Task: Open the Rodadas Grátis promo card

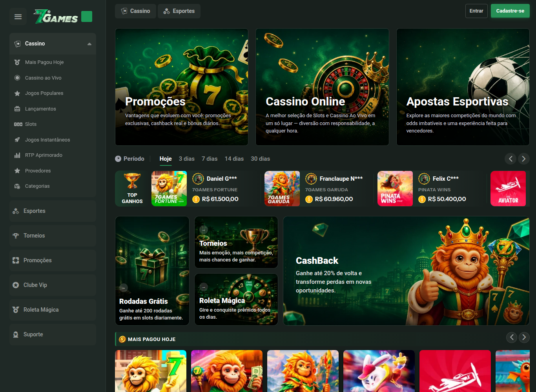Action: click(152, 271)
